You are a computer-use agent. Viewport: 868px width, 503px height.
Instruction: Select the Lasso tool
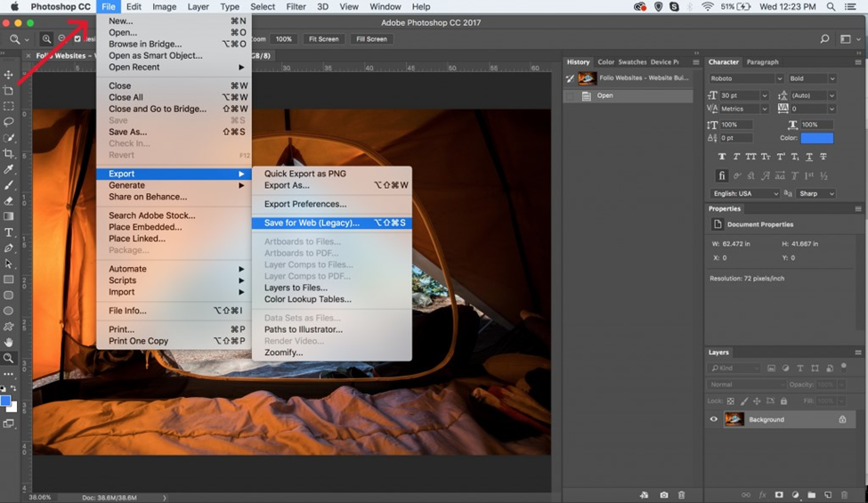(9, 122)
